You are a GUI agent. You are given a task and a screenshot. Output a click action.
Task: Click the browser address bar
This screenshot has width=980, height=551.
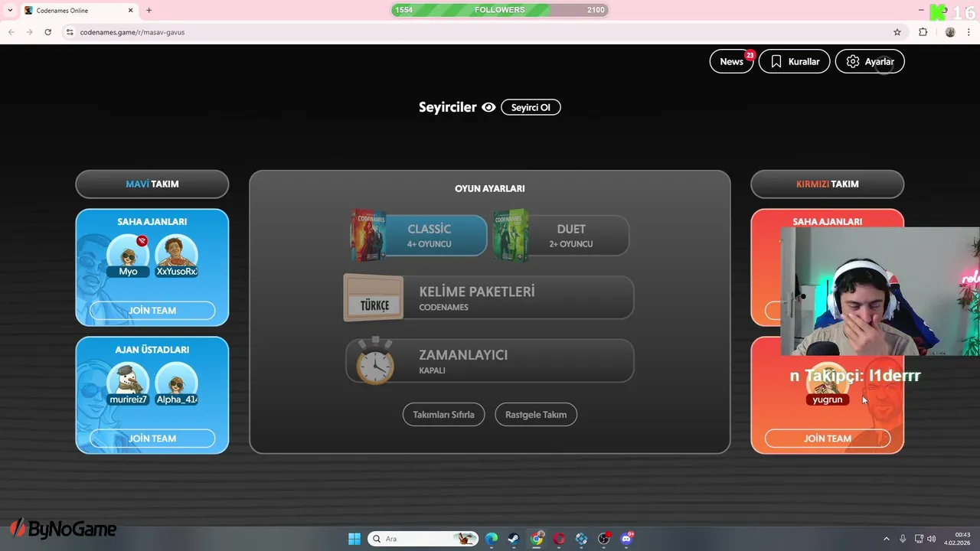point(482,32)
